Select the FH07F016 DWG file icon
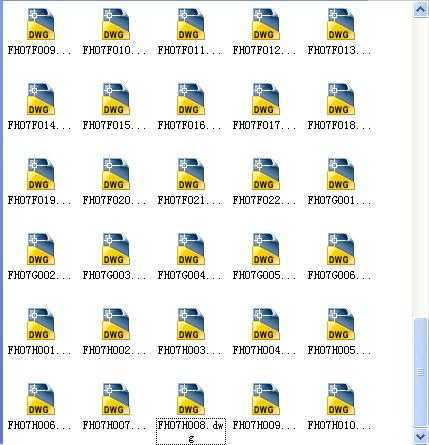The width and height of the screenshot is (429, 445). tap(191, 99)
